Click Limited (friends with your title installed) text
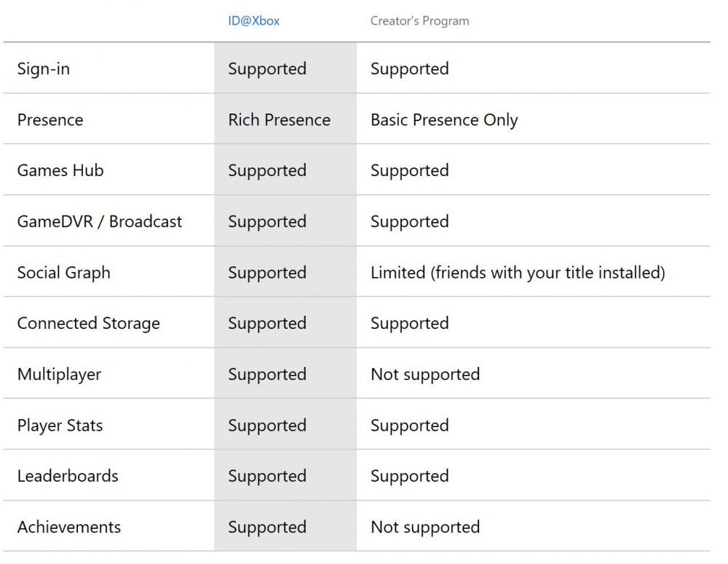 [518, 272]
